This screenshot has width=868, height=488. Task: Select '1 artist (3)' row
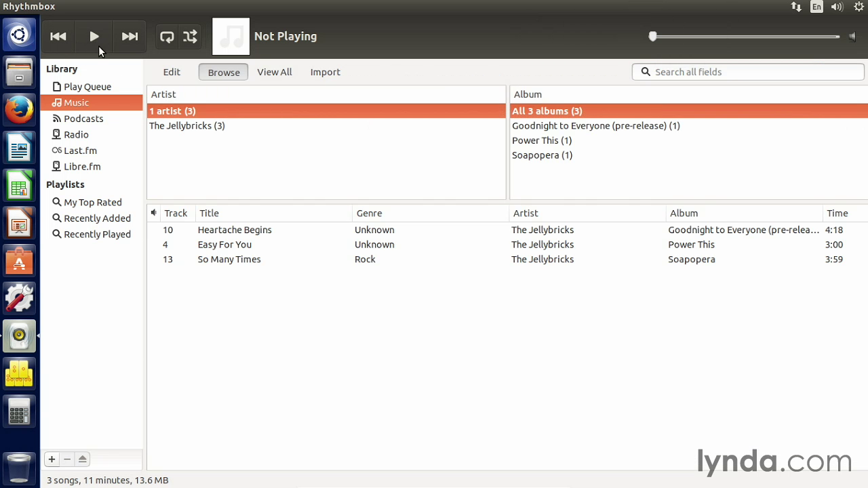point(326,110)
